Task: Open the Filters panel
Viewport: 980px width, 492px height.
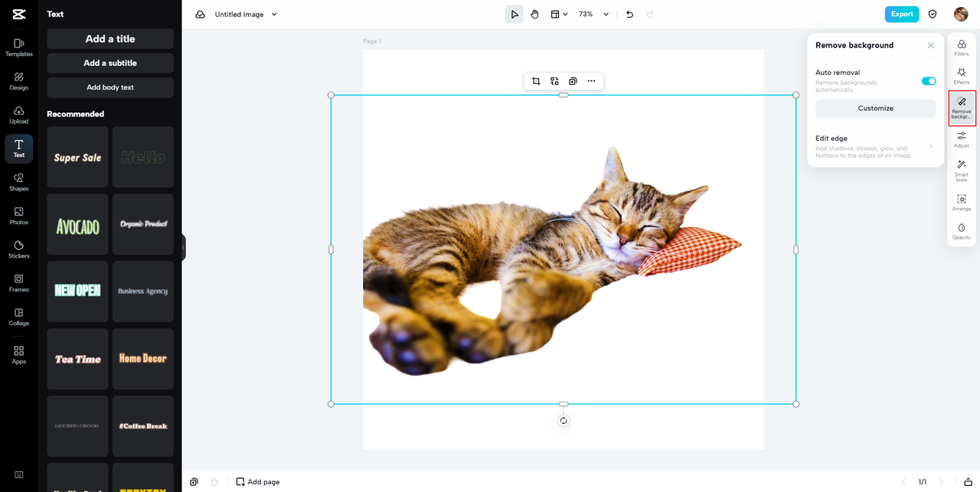Action: point(962,48)
